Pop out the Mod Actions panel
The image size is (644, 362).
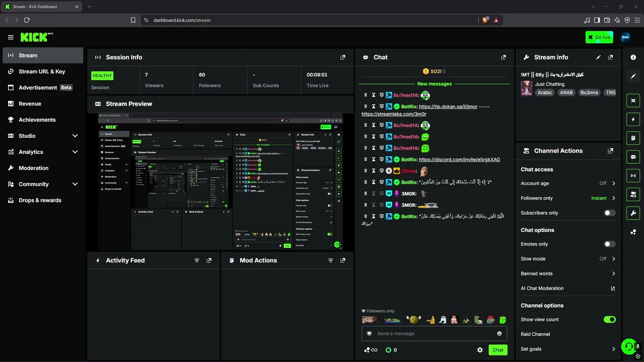coord(343,260)
